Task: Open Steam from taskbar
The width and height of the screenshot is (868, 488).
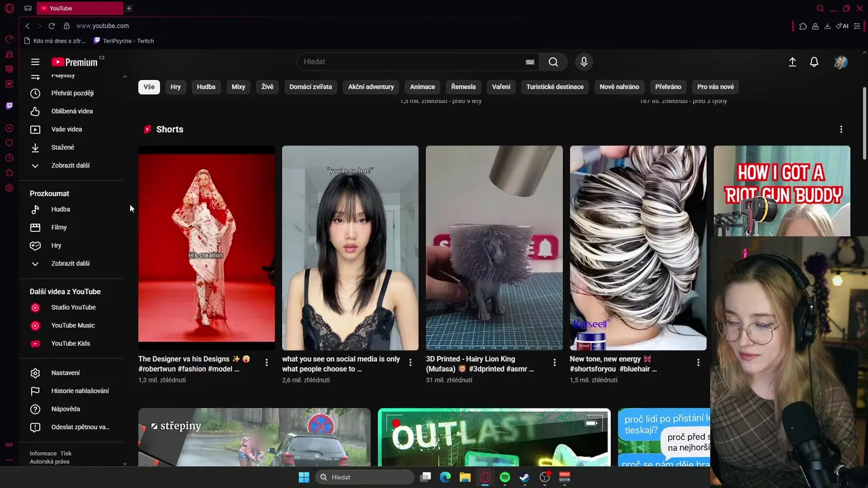Action: click(524, 477)
